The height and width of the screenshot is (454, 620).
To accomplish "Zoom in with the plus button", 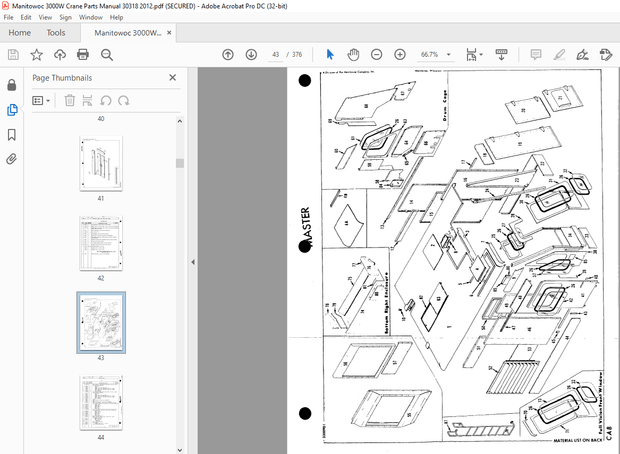I will [x=400, y=54].
